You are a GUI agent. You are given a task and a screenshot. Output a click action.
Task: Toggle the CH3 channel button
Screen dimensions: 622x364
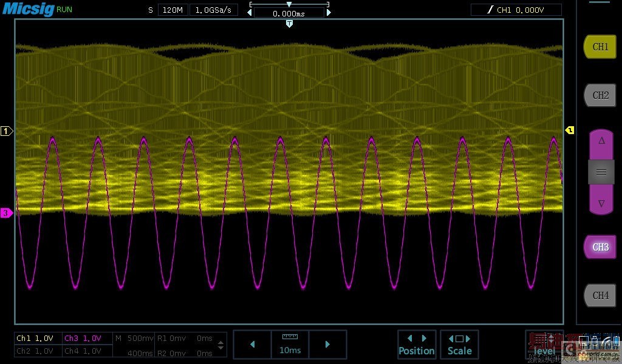(600, 247)
